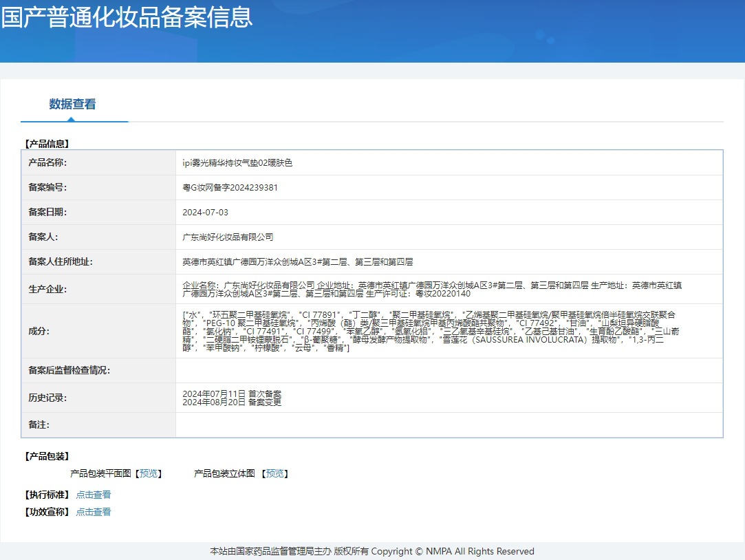
Task: Click the 【产品信息】 section heading
Action: tap(47, 144)
